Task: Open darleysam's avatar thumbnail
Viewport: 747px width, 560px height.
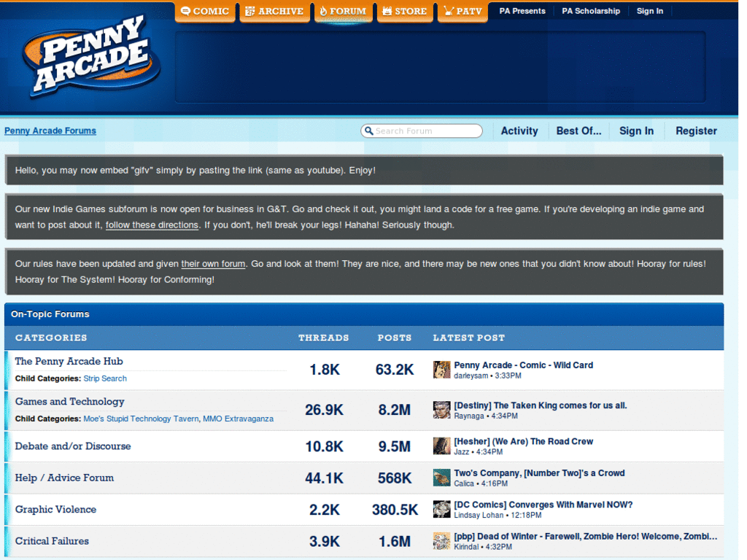Action: [441, 370]
